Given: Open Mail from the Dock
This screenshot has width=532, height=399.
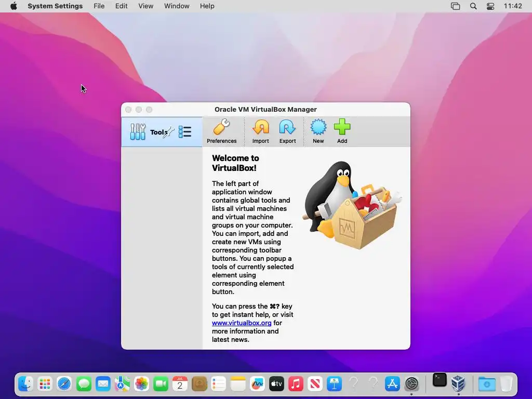Looking at the screenshot, I should coord(103,384).
